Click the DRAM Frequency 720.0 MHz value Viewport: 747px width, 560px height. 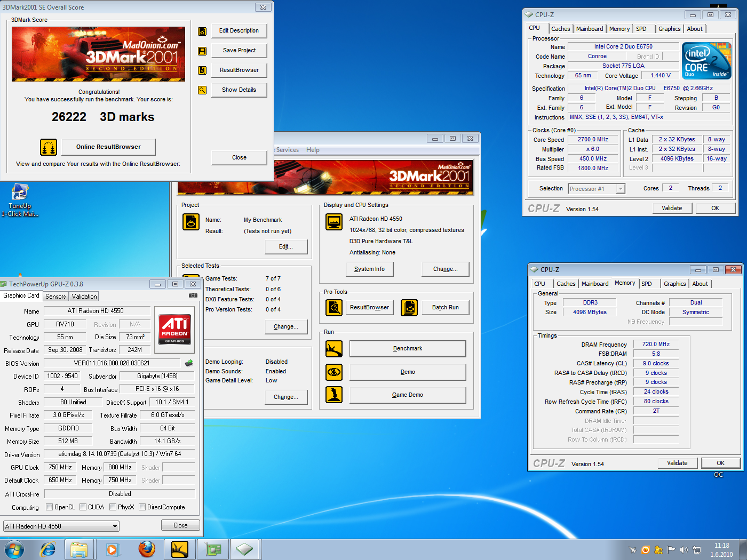click(656, 345)
